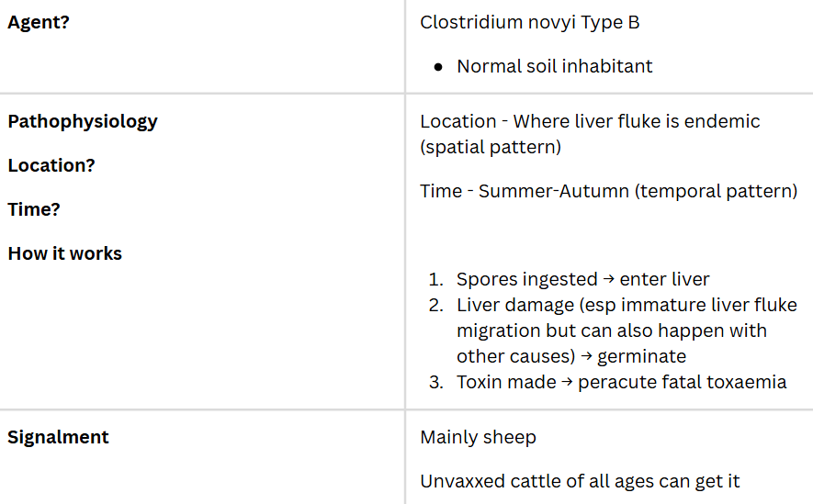This screenshot has height=504, width=813.
Task: Click "Unvaxxed cattle of all ages" sentence
Action: pos(579,481)
